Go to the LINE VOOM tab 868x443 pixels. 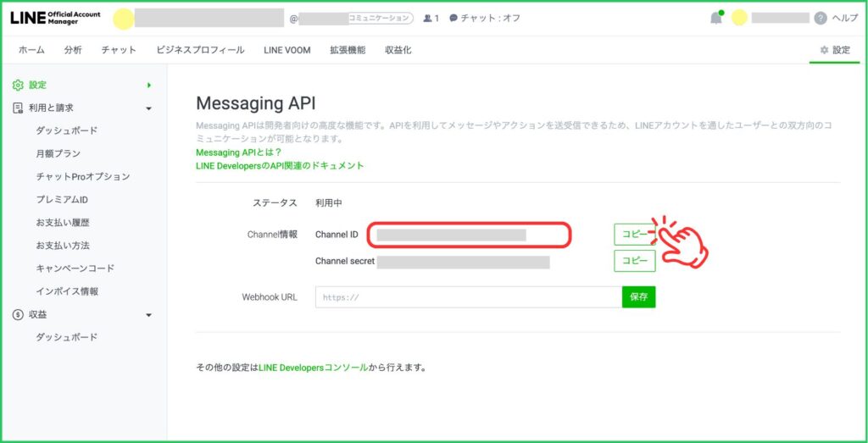pyautogui.click(x=287, y=50)
